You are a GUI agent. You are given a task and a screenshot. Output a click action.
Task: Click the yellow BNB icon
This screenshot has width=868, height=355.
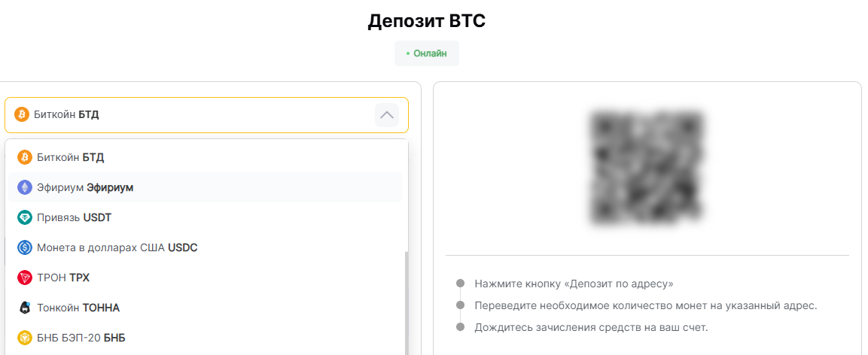[25, 337]
